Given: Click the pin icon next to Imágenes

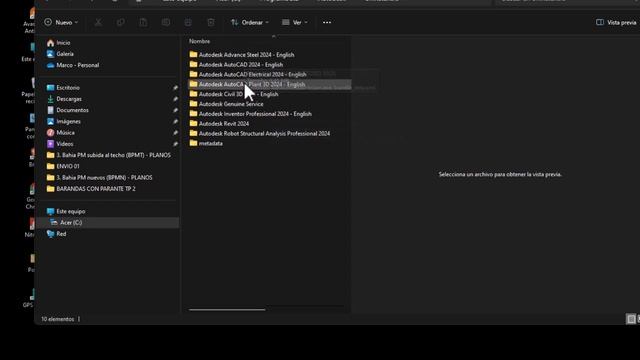Looking at the screenshot, I should [175, 122].
